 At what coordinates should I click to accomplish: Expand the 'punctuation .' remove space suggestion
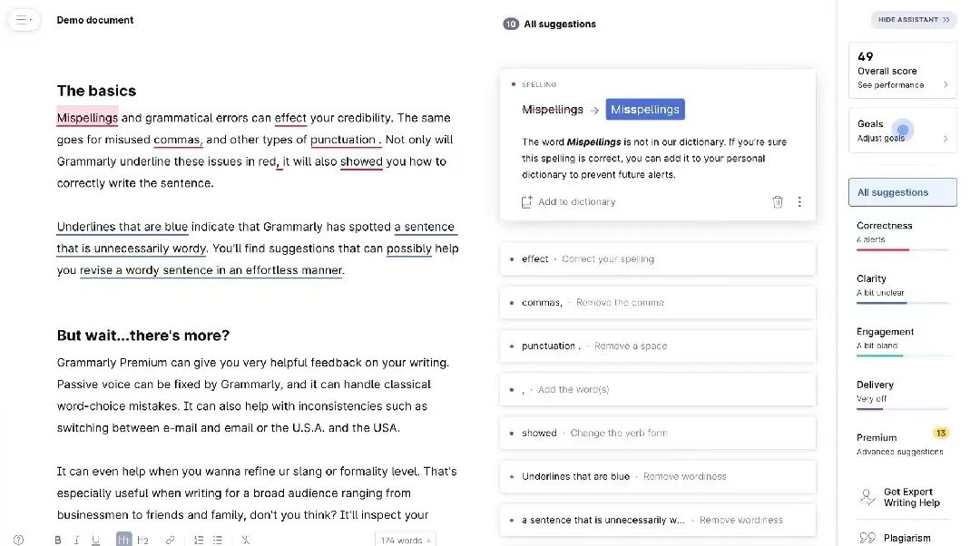[x=658, y=346]
